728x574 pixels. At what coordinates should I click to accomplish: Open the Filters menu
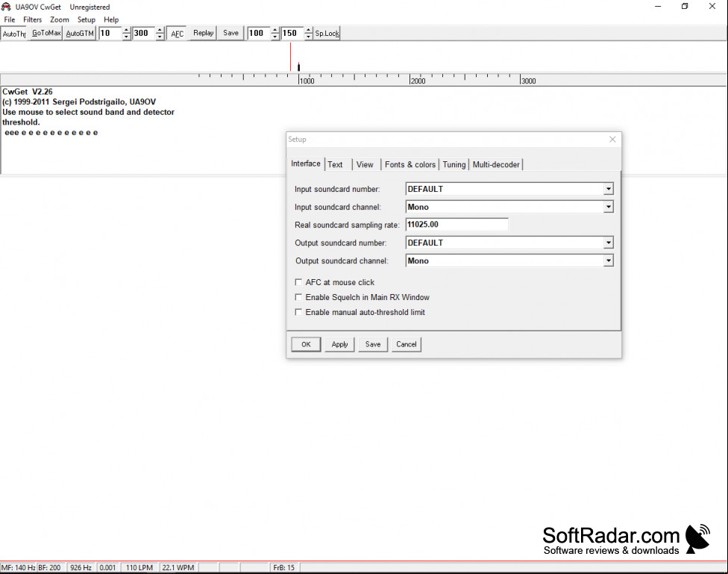pyautogui.click(x=33, y=19)
